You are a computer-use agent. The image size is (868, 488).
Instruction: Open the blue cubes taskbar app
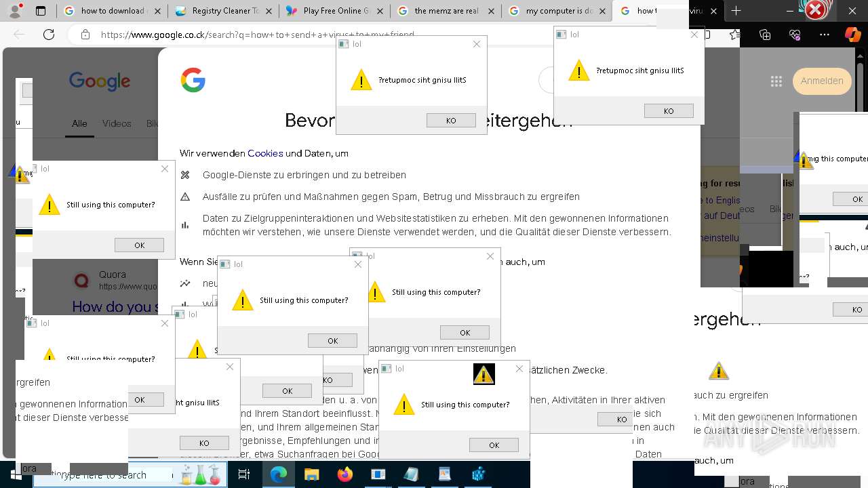click(x=478, y=475)
